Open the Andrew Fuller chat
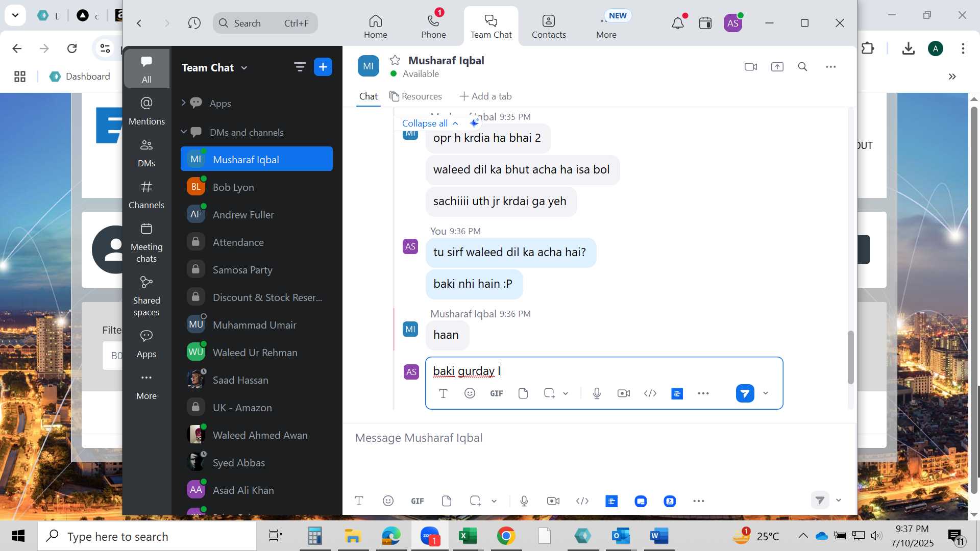 click(257, 214)
